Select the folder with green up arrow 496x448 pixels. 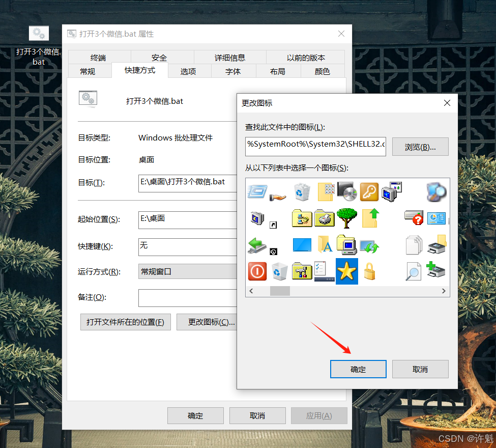click(370, 218)
